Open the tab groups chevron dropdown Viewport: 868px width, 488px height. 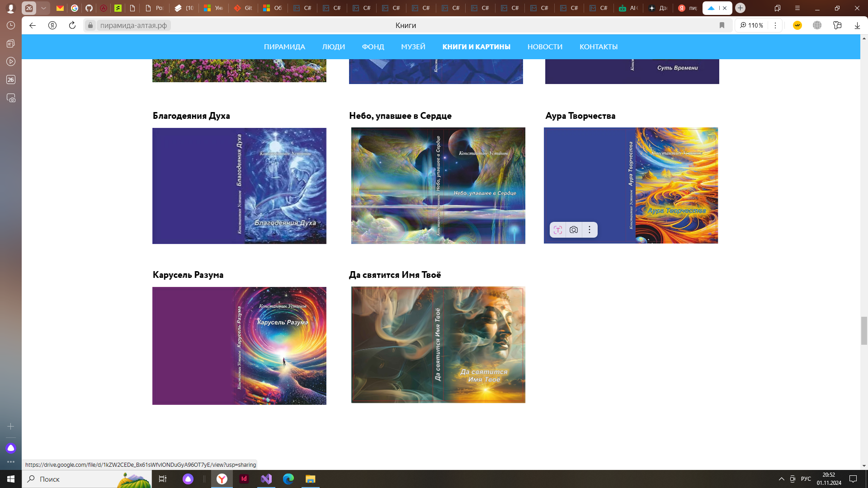tap(43, 8)
